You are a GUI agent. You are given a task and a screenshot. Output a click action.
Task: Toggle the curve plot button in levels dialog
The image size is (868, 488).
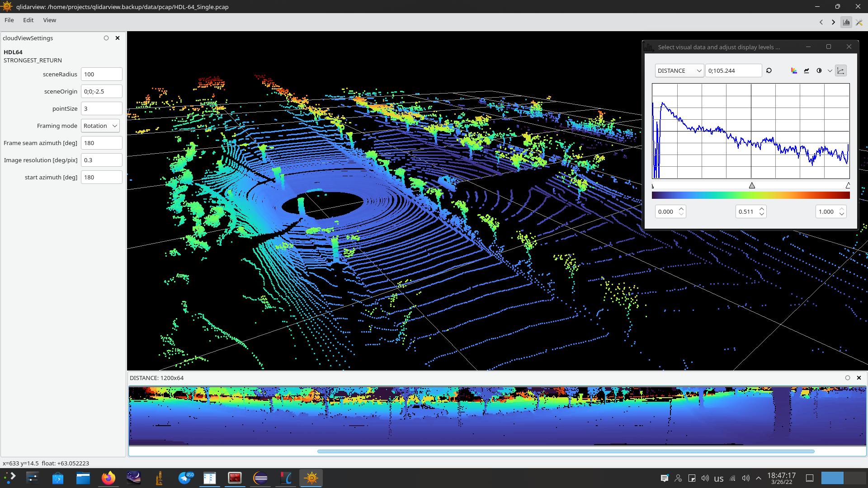click(841, 70)
